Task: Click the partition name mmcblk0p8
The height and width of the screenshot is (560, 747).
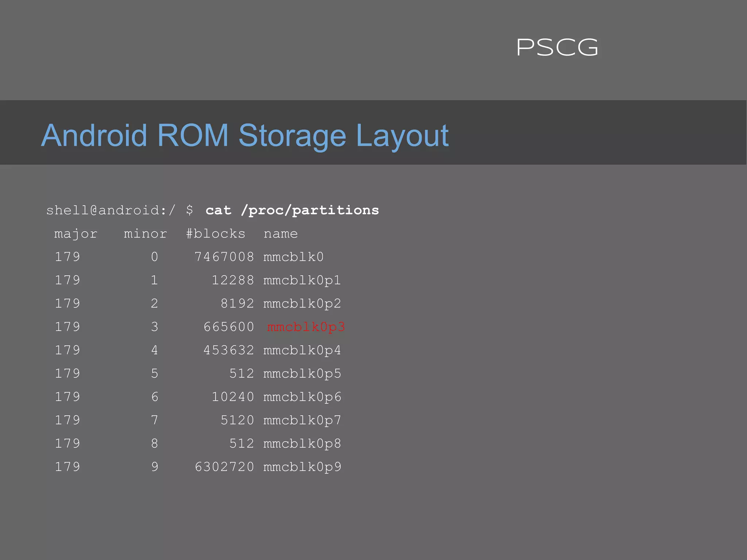Action: (x=302, y=444)
